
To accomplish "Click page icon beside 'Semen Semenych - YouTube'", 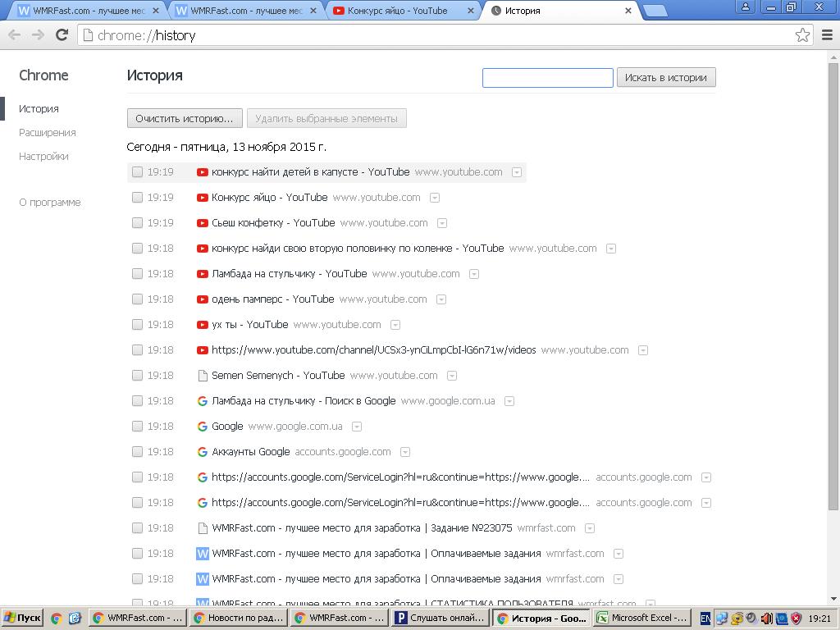I will 203,376.
